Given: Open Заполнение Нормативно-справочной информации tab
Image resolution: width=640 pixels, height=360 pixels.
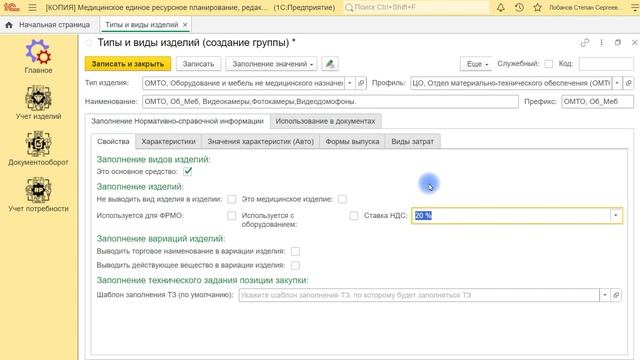Looking at the screenshot, I should point(178,121).
